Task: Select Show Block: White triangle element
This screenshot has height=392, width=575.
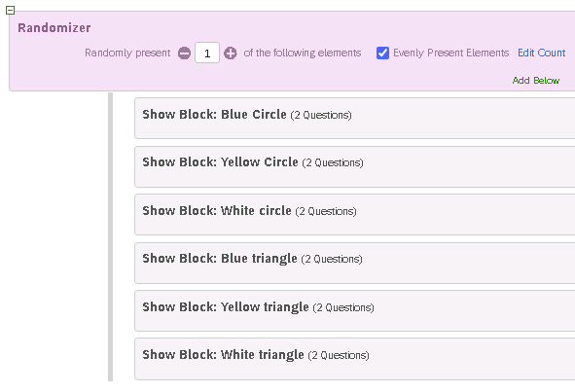Action: 354,359
